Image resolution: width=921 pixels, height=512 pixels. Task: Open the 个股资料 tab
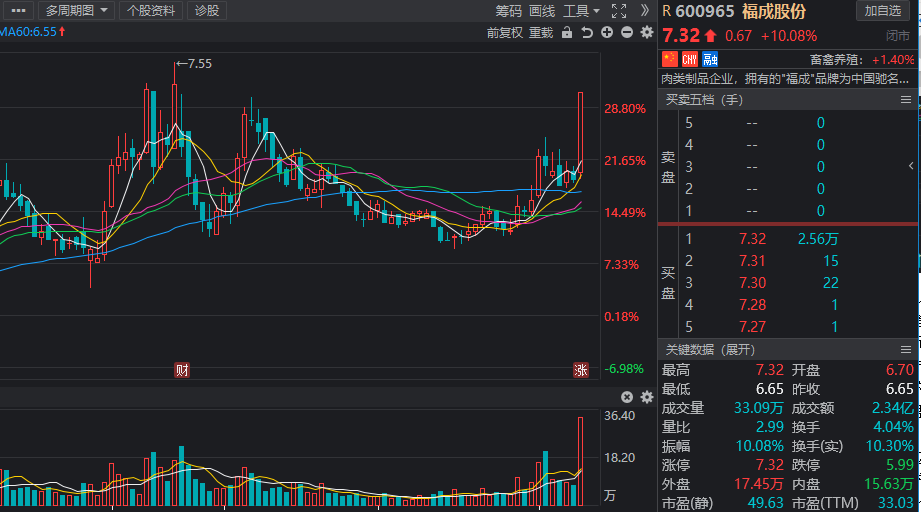tap(152, 11)
